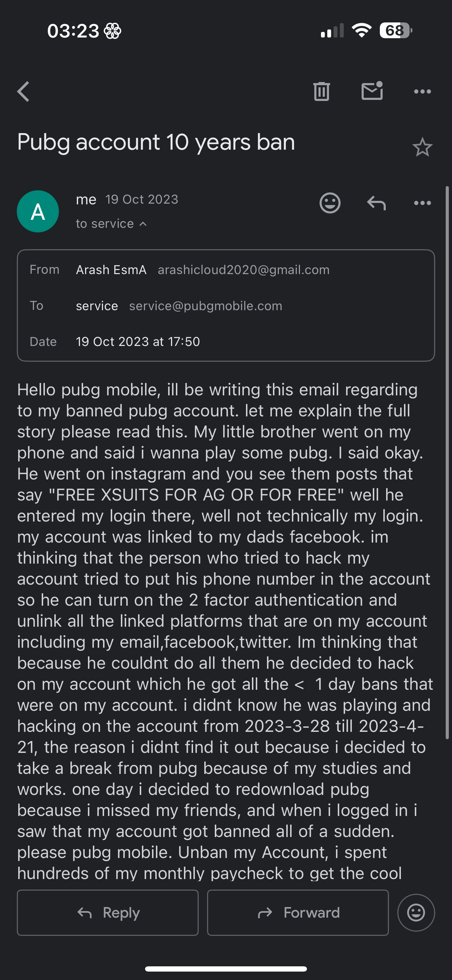
Task: Tap the recipient address service@pubgmobile.com
Action: coord(205,306)
